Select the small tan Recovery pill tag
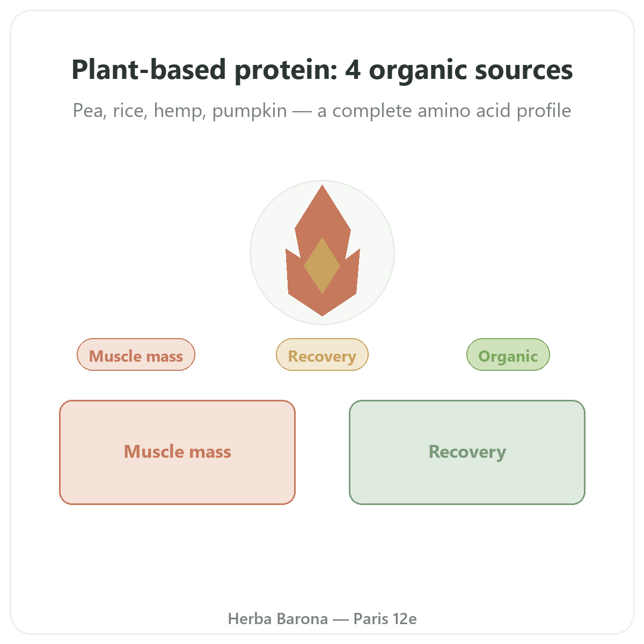This screenshot has height=644, width=644. coord(322,355)
